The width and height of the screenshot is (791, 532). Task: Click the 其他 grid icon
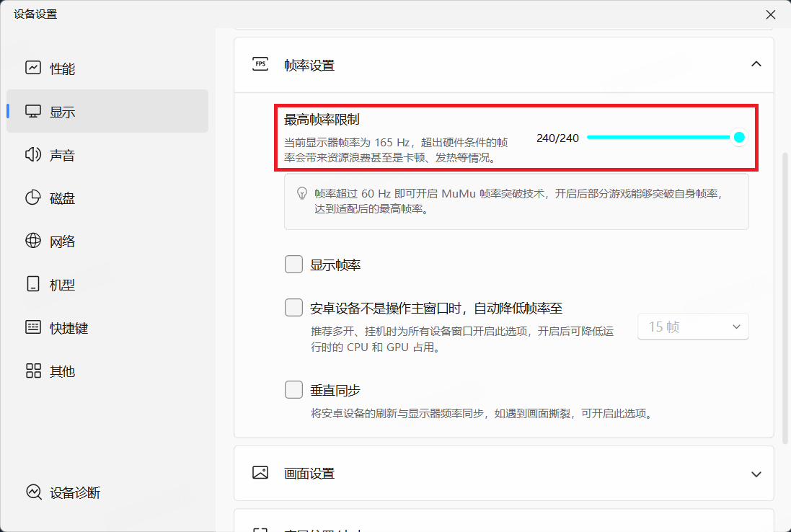33,371
